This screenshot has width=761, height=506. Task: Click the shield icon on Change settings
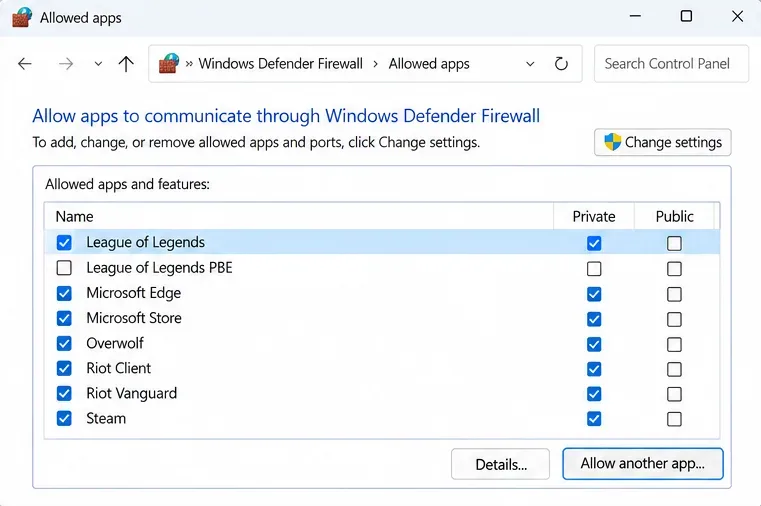click(x=612, y=142)
